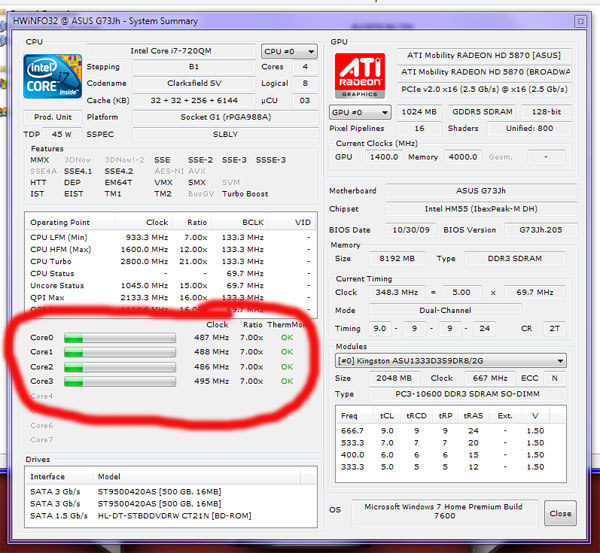Image resolution: width=600 pixels, height=553 pixels.
Task: Click the Ratio column header in operating table
Action: (192, 222)
